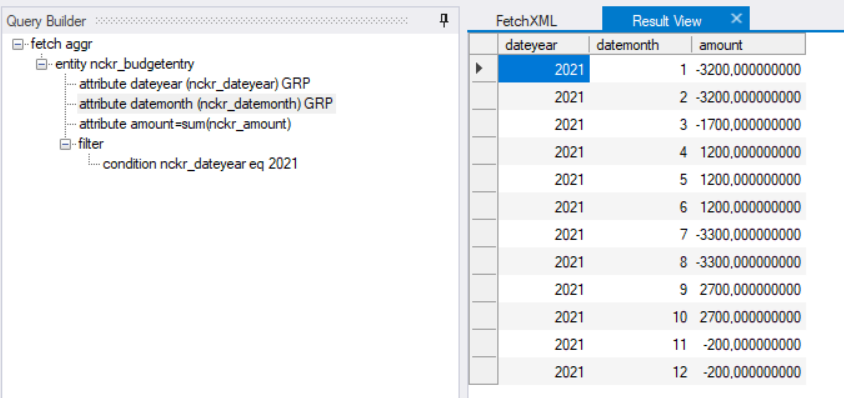Select attribute dateyear GRP node
Image resolution: width=844 pixels, height=398 pixels.
pyautogui.click(x=195, y=84)
